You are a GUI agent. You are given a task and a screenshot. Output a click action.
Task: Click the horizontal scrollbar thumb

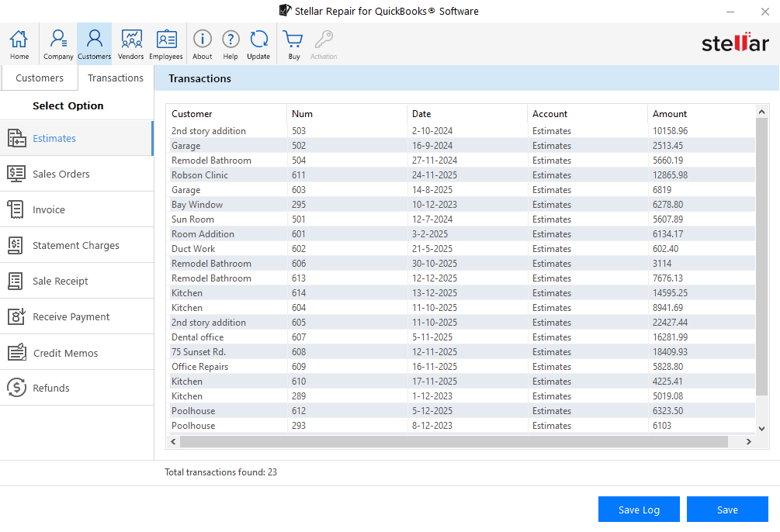(454, 441)
